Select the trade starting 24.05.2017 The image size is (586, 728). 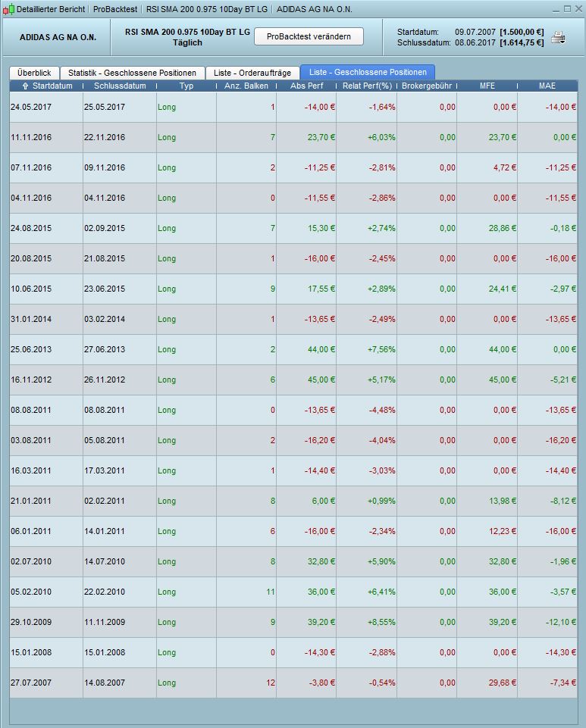pyautogui.click(x=293, y=108)
